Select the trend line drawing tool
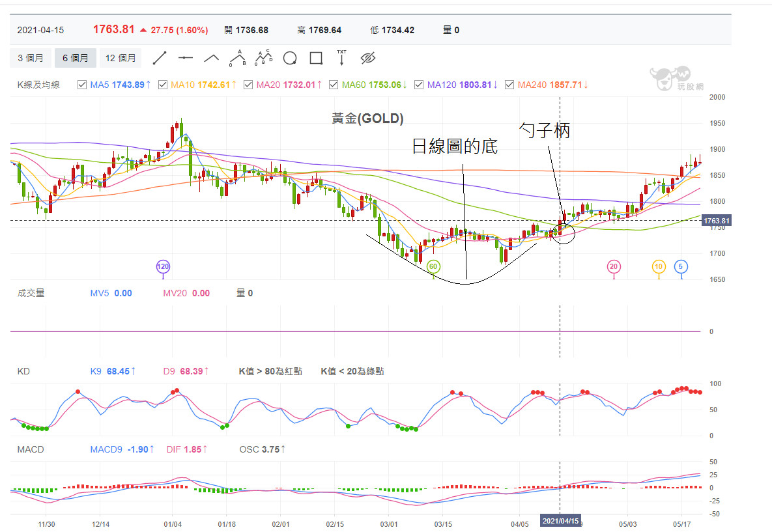 pos(160,58)
